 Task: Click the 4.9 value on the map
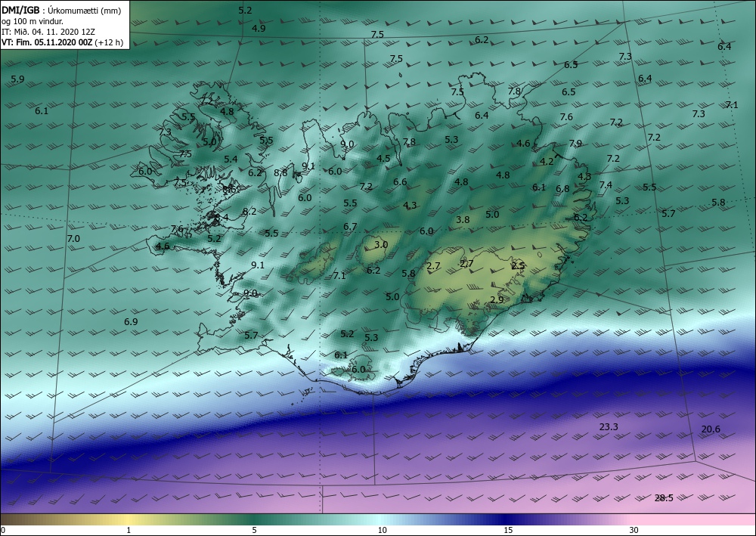(259, 28)
